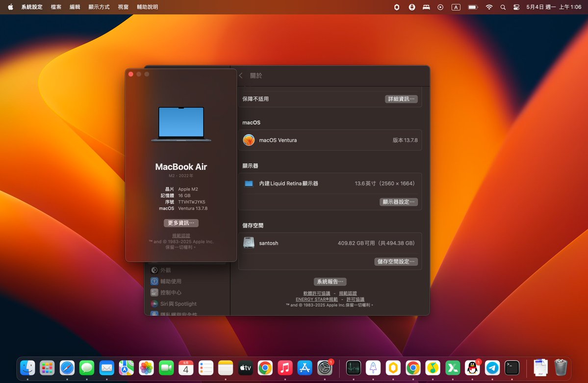Open Music app in the Dock
The height and width of the screenshot is (383, 588).
click(285, 368)
